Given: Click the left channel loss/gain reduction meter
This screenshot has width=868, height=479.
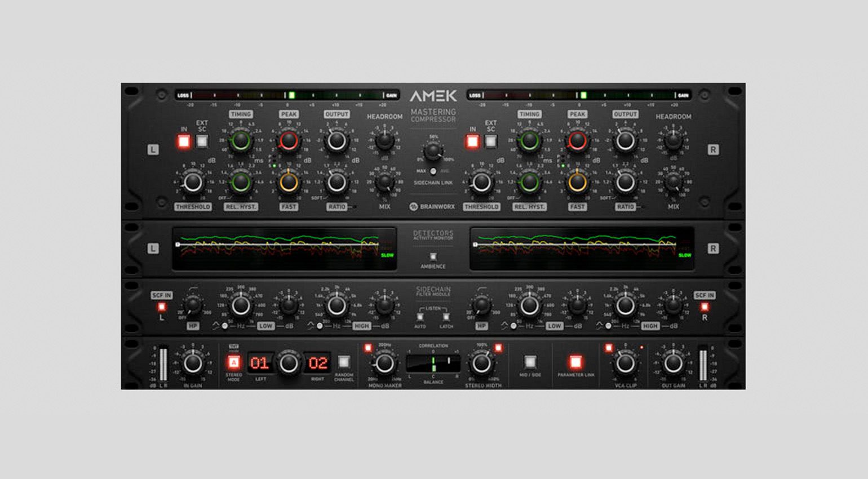Looking at the screenshot, I should click(x=287, y=95).
